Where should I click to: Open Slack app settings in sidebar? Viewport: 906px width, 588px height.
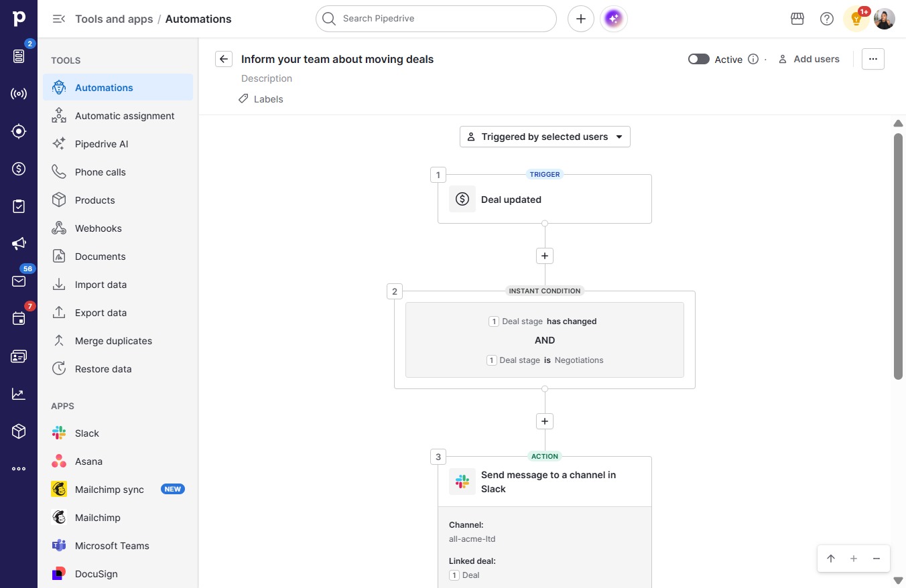coord(118,433)
